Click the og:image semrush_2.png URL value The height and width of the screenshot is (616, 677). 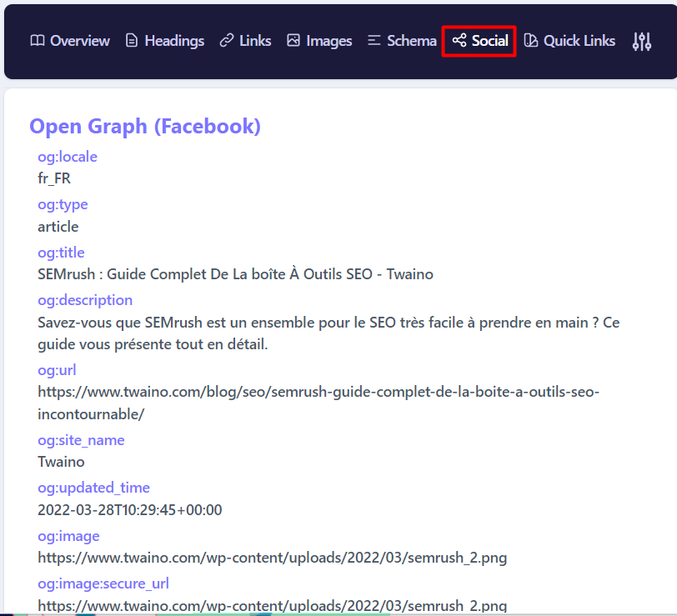273,558
